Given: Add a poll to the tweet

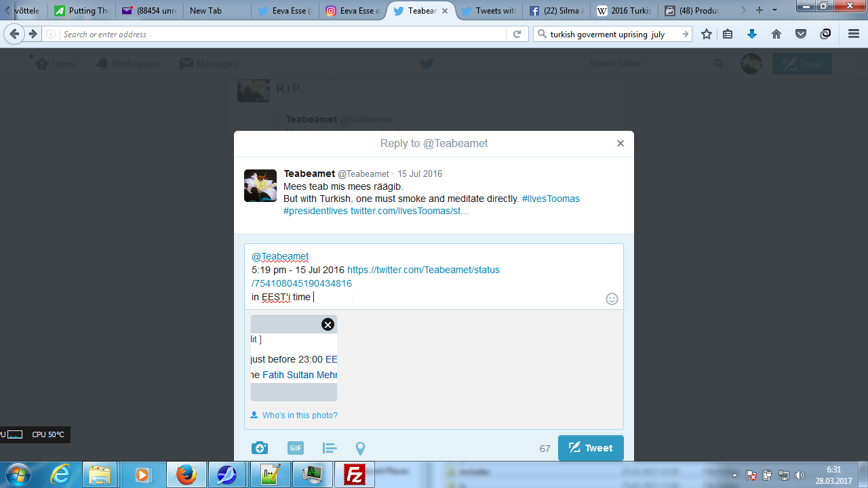Looking at the screenshot, I should coord(330,448).
